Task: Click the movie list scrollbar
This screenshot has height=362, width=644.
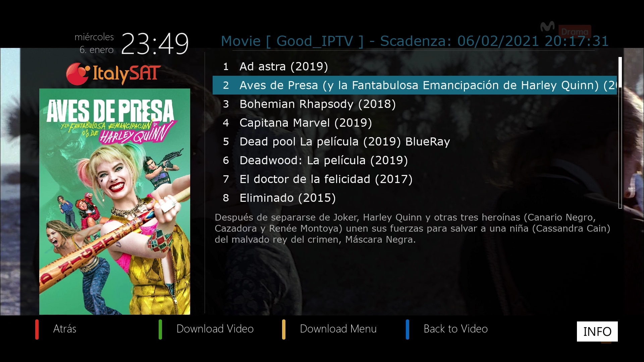Action: coord(620,133)
